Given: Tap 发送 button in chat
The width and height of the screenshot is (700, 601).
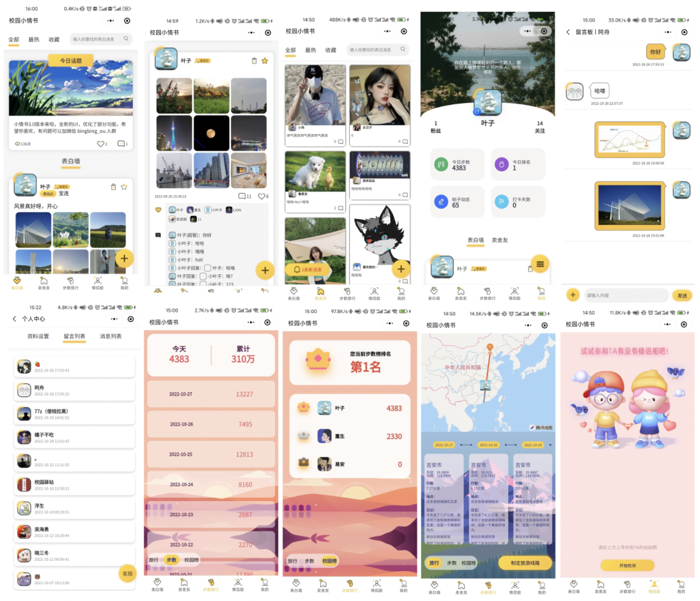Looking at the screenshot, I should click(682, 295).
